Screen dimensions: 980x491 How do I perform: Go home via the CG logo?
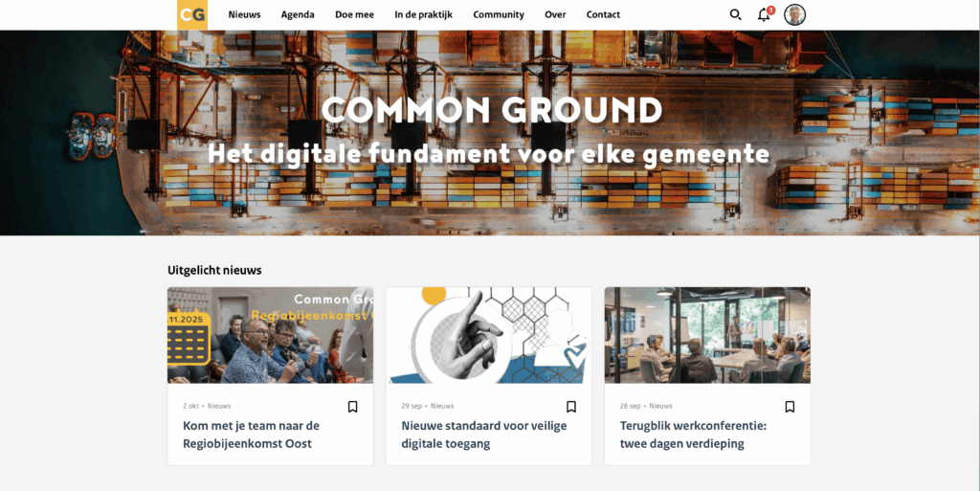tap(191, 14)
